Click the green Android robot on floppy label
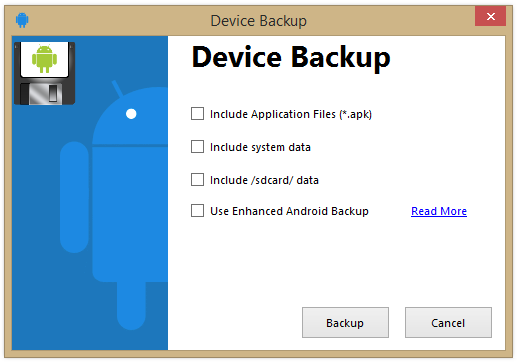This screenshot has height=363, width=517. coord(44,59)
